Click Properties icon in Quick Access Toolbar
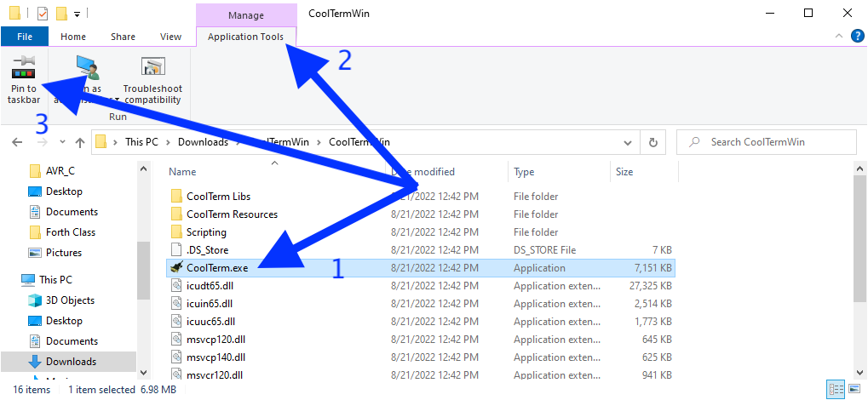This screenshot has width=868, height=400. click(x=42, y=13)
